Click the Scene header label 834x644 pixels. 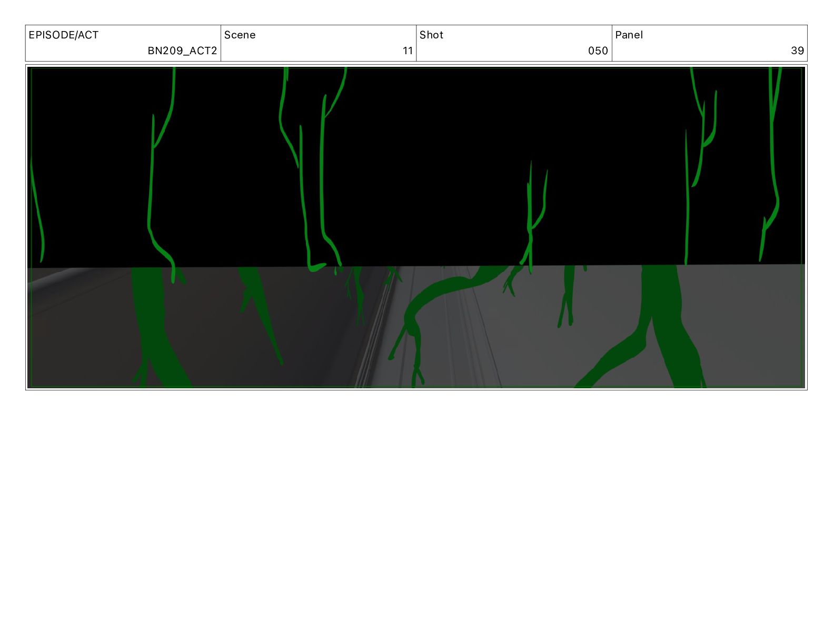tap(240, 35)
